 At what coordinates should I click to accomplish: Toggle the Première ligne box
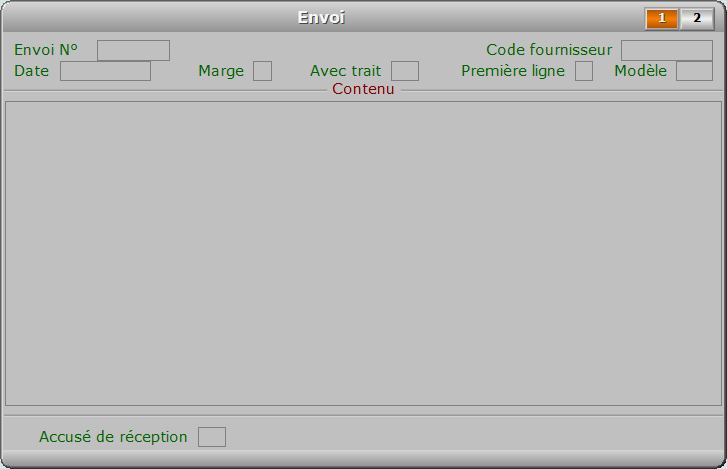coord(584,71)
